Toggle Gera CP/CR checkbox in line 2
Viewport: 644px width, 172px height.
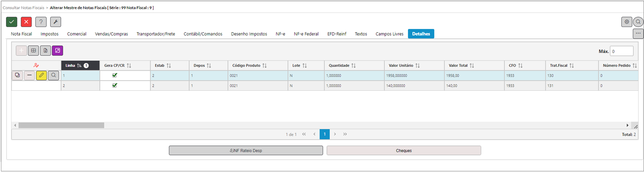tap(115, 85)
